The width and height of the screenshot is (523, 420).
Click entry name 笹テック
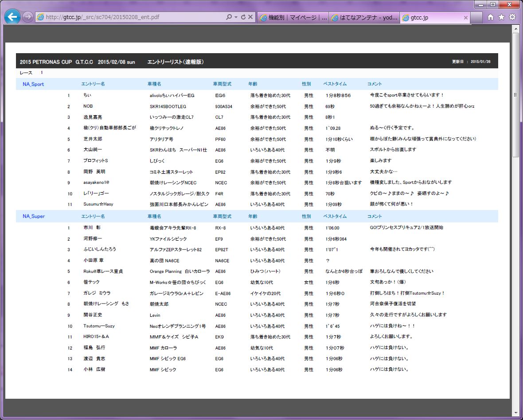91,282
